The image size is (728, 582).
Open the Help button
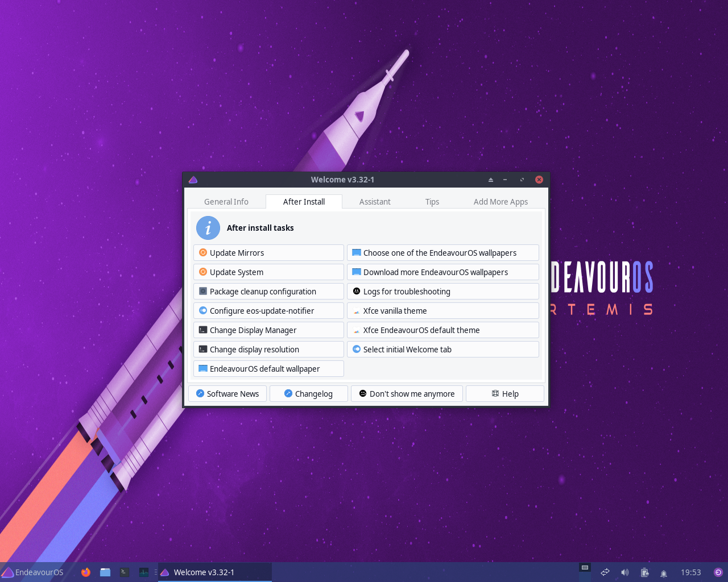(x=505, y=394)
